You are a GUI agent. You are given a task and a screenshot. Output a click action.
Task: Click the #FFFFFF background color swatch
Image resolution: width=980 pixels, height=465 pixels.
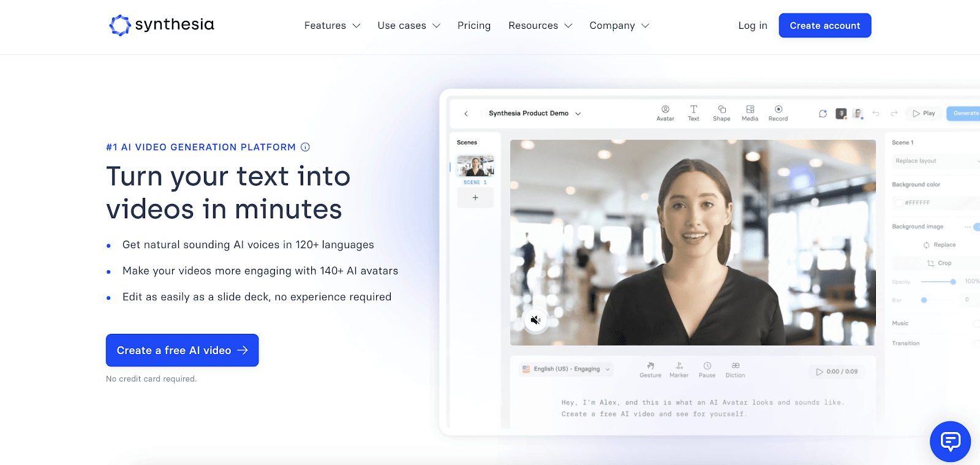coord(899,203)
